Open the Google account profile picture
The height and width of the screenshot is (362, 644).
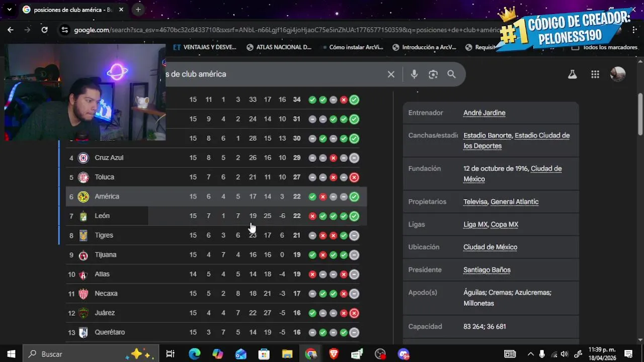tap(618, 74)
